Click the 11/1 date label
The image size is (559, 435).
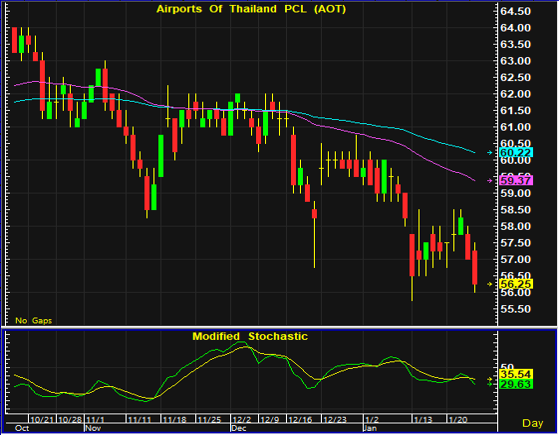coord(95,419)
